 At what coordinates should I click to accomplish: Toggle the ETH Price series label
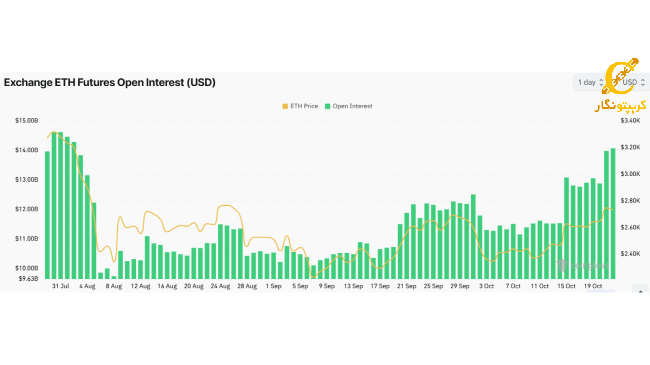tap(304, 106)
